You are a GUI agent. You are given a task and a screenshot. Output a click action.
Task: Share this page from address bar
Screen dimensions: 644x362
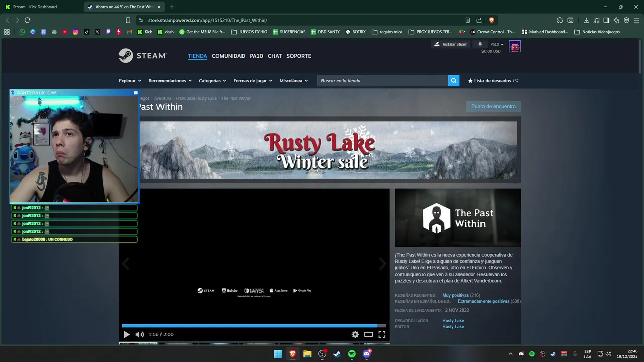479,20
